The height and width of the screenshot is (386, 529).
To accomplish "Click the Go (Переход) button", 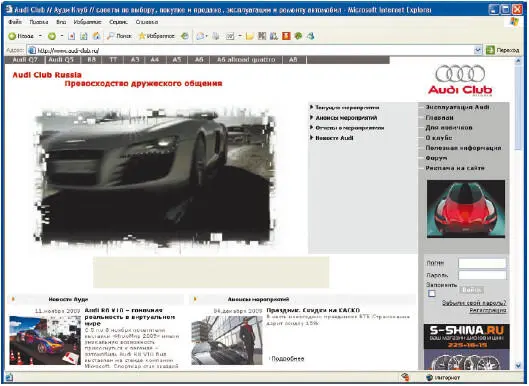I will 503,50.
